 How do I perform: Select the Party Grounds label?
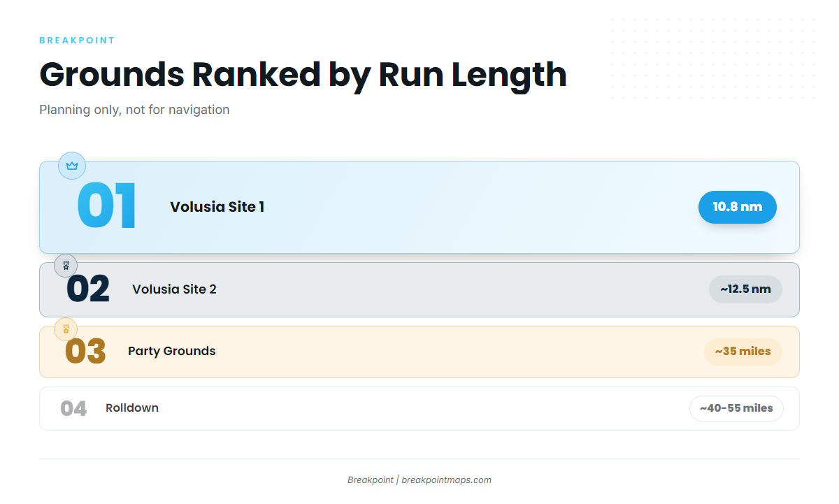[172, 351]
